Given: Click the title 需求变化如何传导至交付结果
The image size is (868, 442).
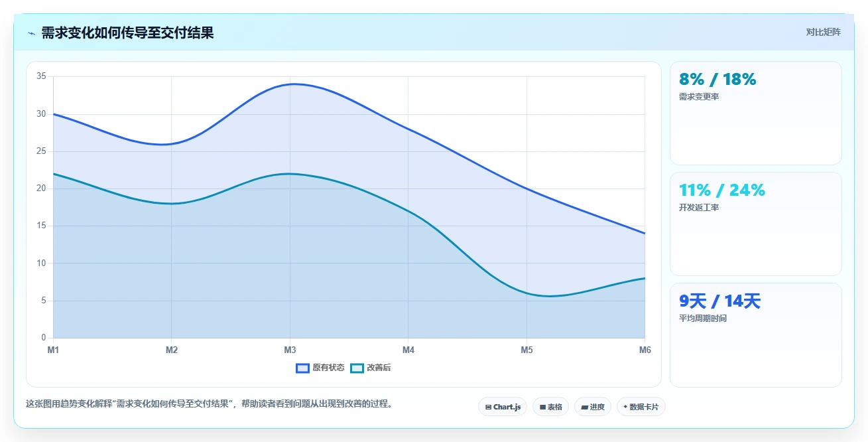Looking at the screenshot, I should coord(127,33).
